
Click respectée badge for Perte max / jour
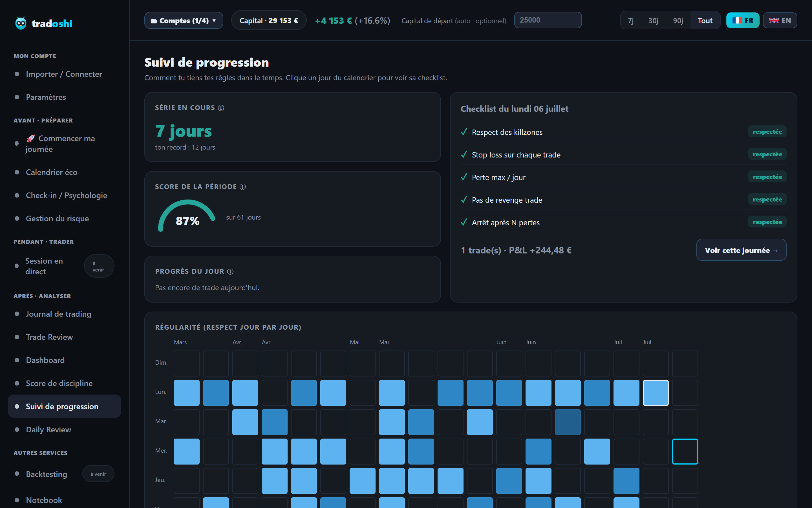pos(767,177)
